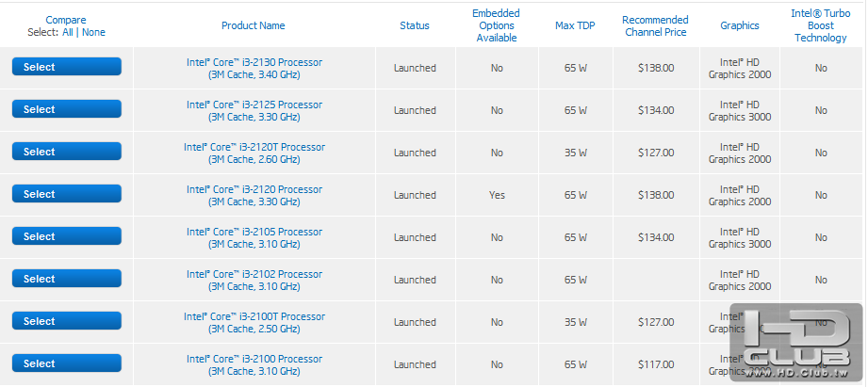The height and width of the screenshot is (387, 868).
Task: Open Intel Core i3-2120T Processor link
Action: tap(254, 147)
